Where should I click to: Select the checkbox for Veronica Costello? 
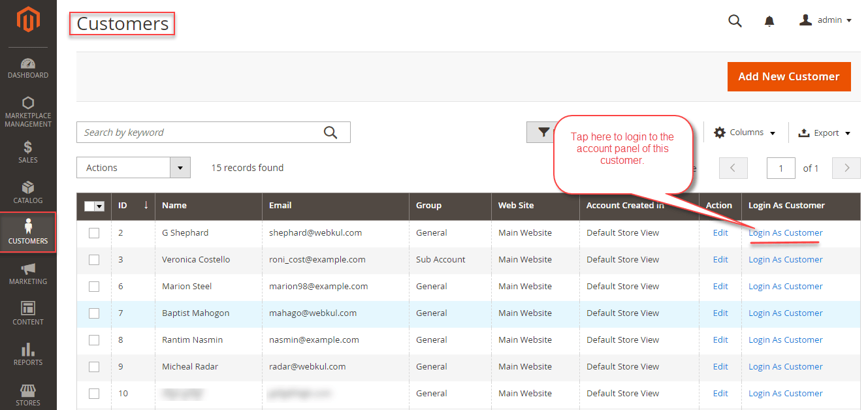click(94, 260)
